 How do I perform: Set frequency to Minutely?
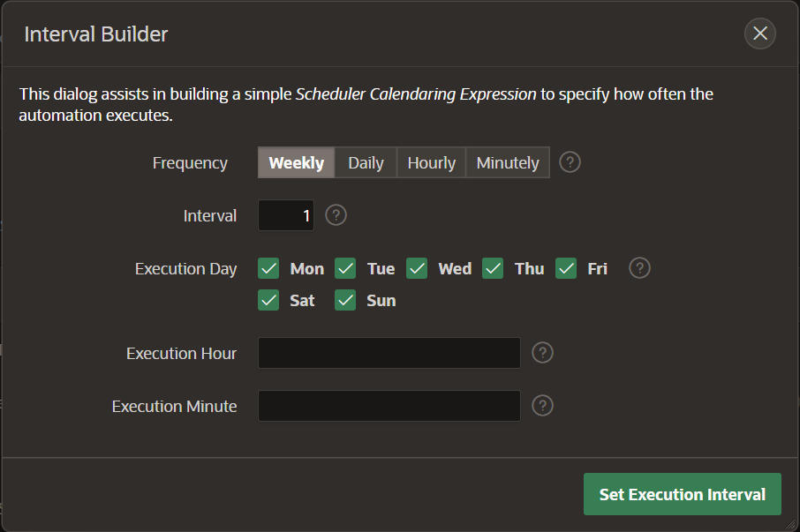[x=508, y=162]
